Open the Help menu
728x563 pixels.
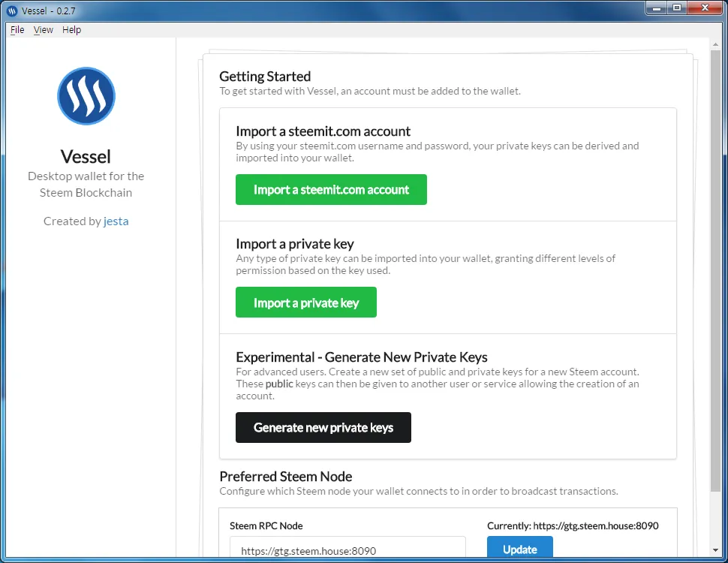coord(71,30)
